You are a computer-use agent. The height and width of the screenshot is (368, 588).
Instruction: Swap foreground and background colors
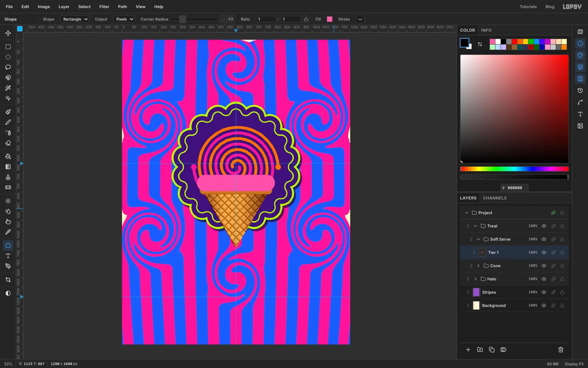point(480,44)
